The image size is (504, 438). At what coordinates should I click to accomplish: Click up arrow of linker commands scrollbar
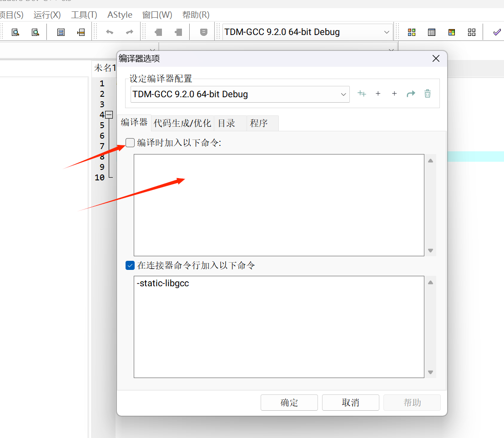point(431,283)
